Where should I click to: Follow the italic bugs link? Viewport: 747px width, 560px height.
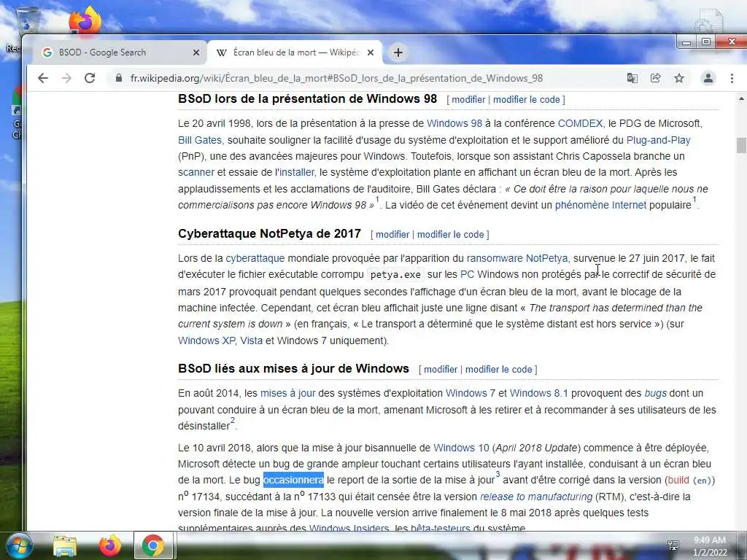click(x=656, y=393)
